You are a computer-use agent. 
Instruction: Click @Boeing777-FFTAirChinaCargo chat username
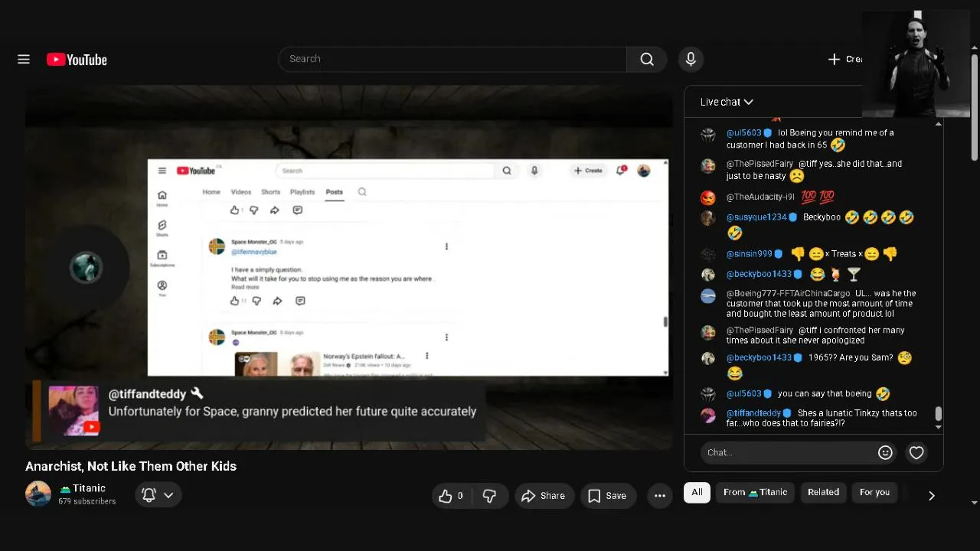[788, 294]
